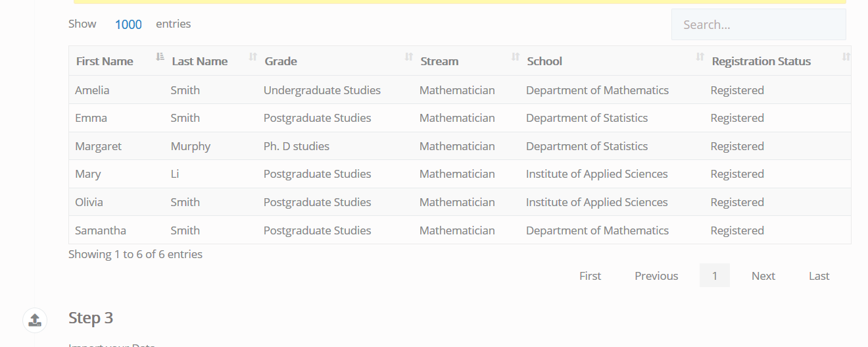Image resolution: width=868 pixels, height=347 pixels.
Task: Sort by Grade column icon
Action: click(409, 57)
